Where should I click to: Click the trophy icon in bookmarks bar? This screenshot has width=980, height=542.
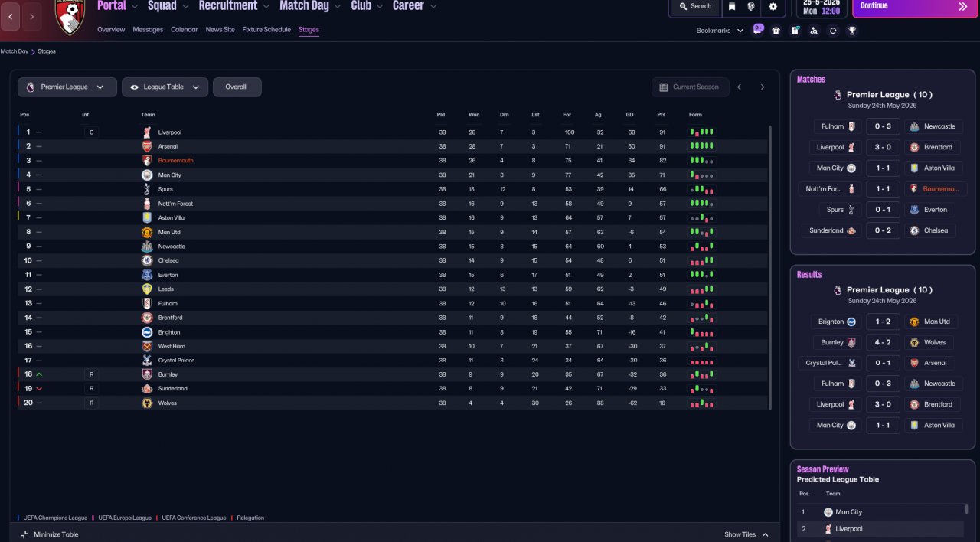click(x=852, y=31)
